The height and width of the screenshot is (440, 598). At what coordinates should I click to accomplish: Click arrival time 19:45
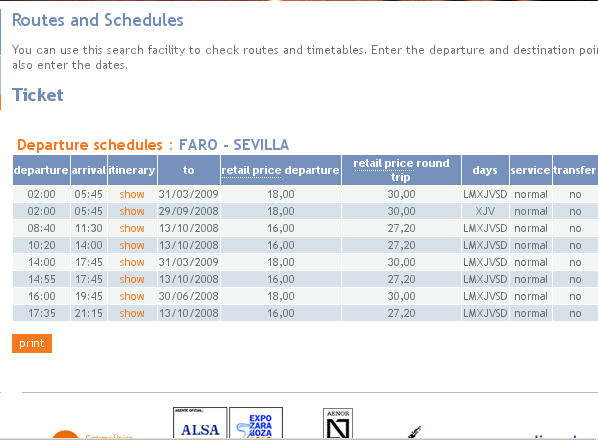coord(88,296)
